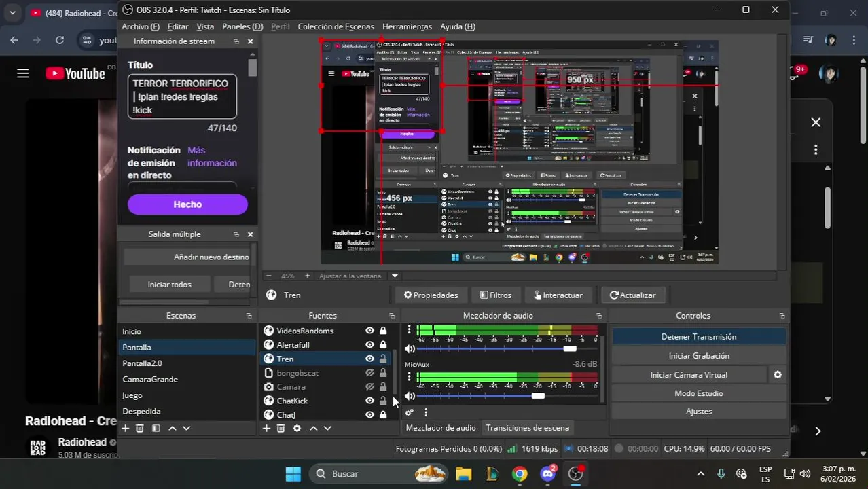Image resolution: width=868 pixels, height=489 pixels.
Task: Hide the Tren source
Action: [x=369, y=359]
